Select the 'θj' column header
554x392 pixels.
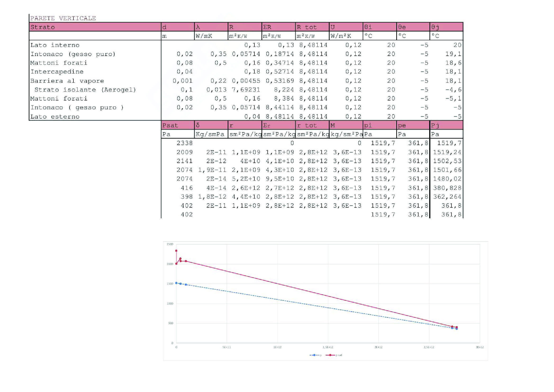click(435, 27)
